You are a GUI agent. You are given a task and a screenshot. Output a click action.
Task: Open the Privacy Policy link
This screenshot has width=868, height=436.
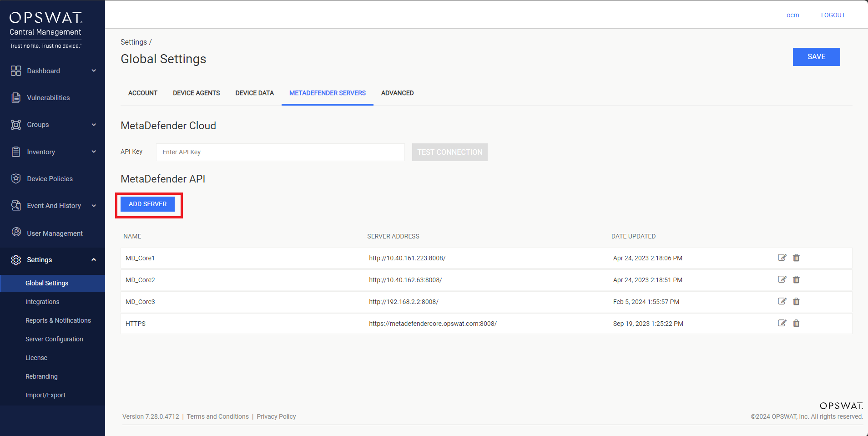pos(276,416)
